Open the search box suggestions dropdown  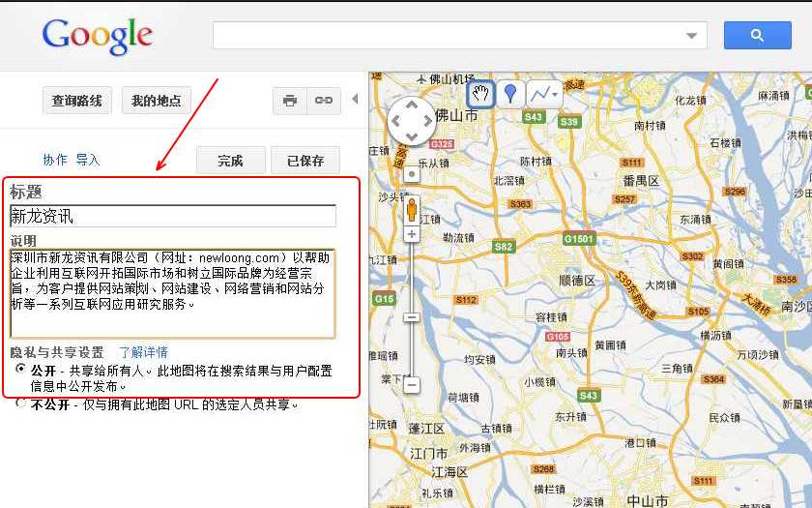pos(691,36)
